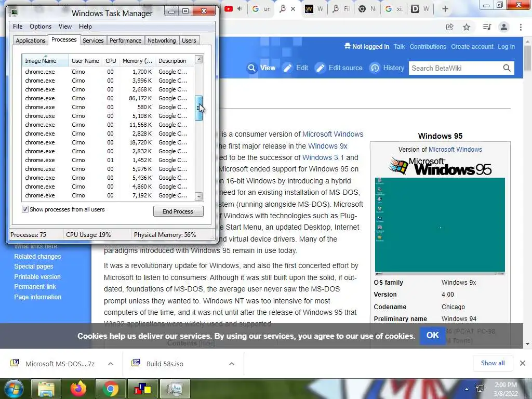Sort processes by Description column header
The height and width of the screenshot is (399, 532).
175,61
